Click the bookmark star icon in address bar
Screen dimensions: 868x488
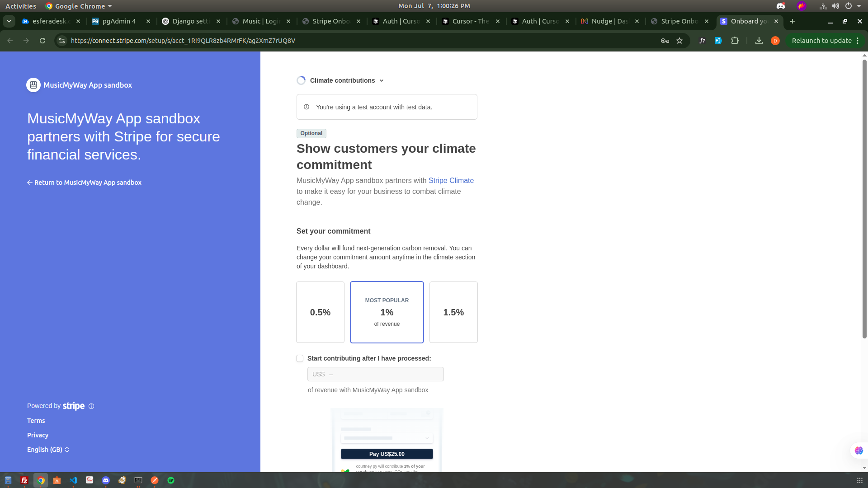click(679, 41)
